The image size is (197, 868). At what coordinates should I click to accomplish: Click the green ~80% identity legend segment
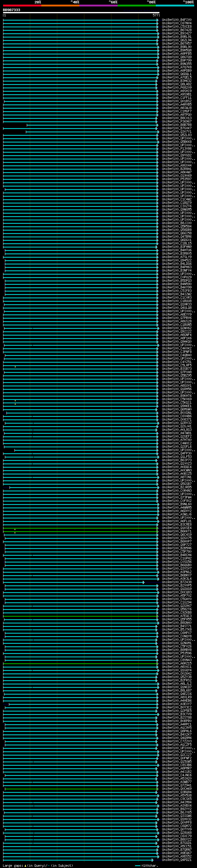tap(137, 6)
